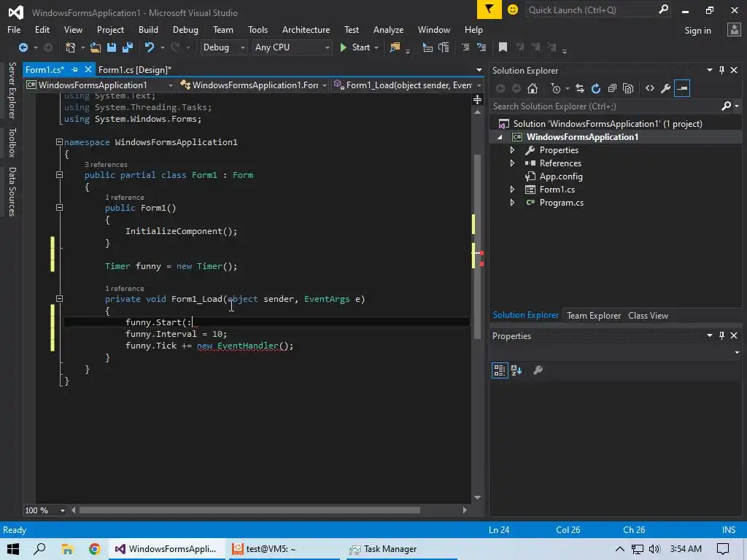Click the split editor handle above the scrollbar
The height and width of the screenshot is (560, 747).
click(477, 99)
